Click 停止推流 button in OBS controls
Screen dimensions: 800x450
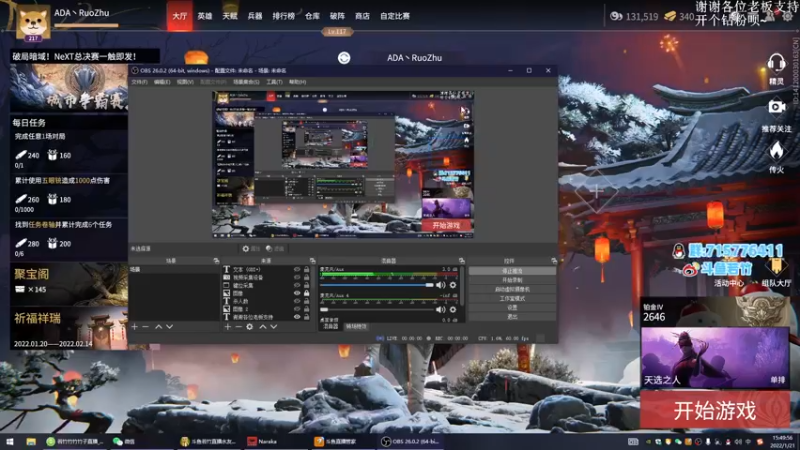click(x=512, y=271)
